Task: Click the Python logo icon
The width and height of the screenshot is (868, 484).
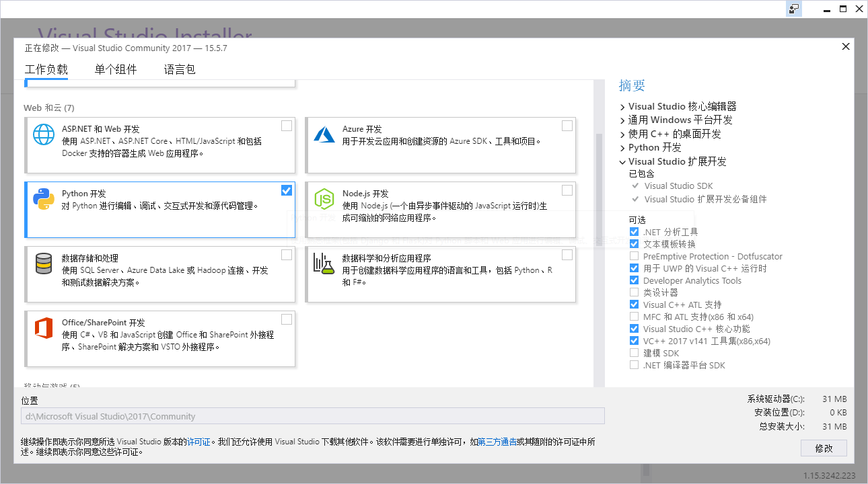Action: coord(44,199)
